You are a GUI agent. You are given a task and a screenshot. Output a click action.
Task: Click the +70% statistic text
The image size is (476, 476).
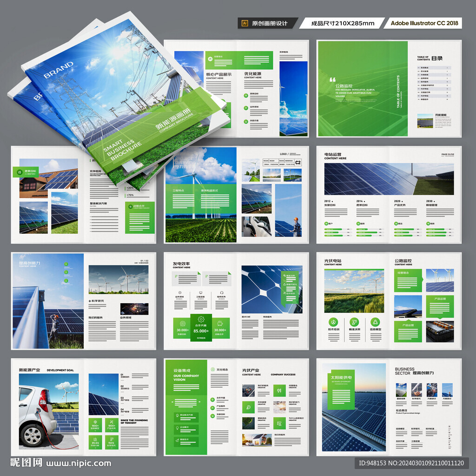click(x=130, y=195)
